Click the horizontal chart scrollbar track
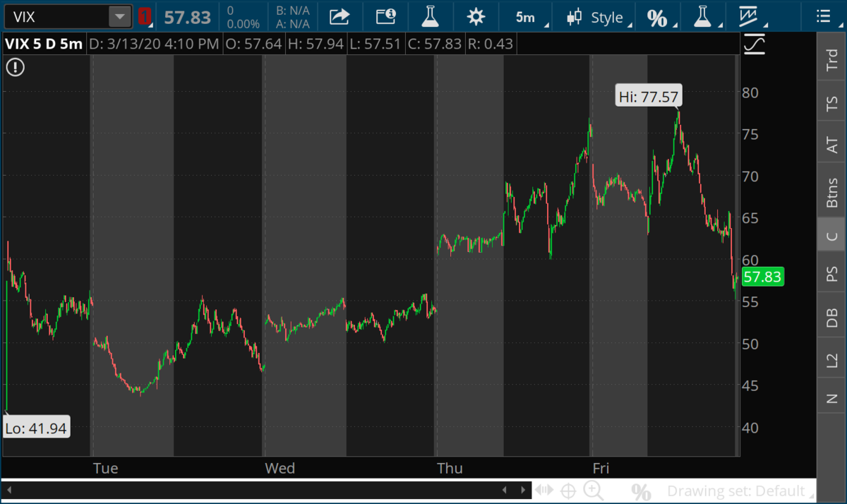Viewport: 847px width, 504px height. 265,490
